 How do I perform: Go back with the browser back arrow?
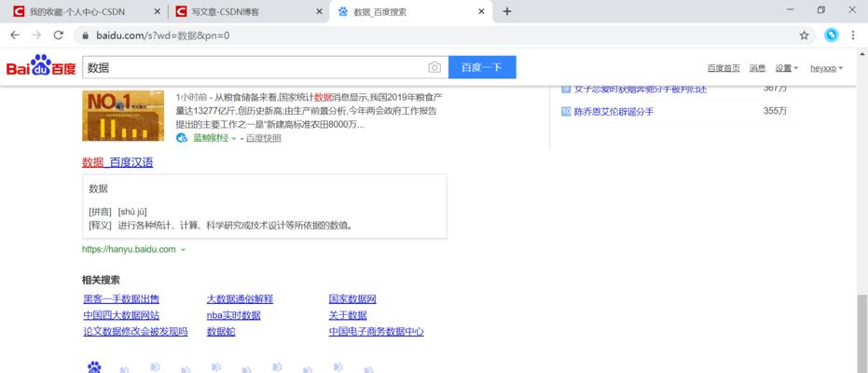tap(15, 35)
